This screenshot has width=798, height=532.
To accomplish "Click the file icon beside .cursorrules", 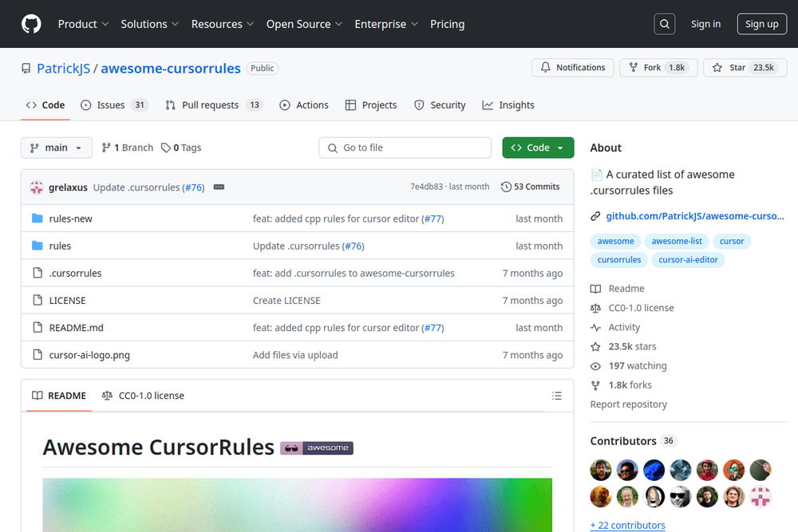I will (38, 273).
